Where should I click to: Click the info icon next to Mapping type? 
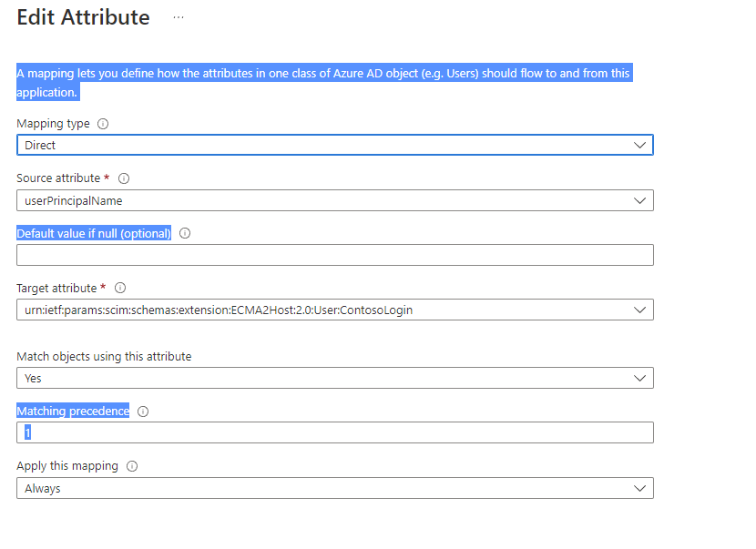pos(103,124)
